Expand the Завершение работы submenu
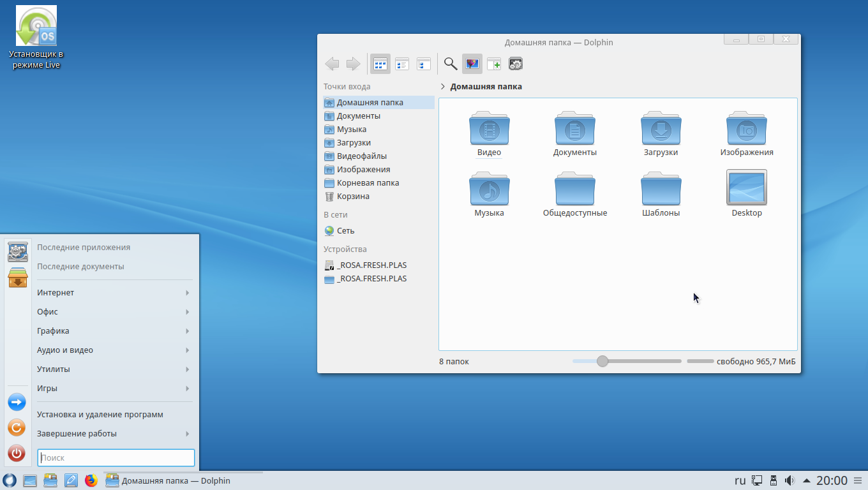 115,434
